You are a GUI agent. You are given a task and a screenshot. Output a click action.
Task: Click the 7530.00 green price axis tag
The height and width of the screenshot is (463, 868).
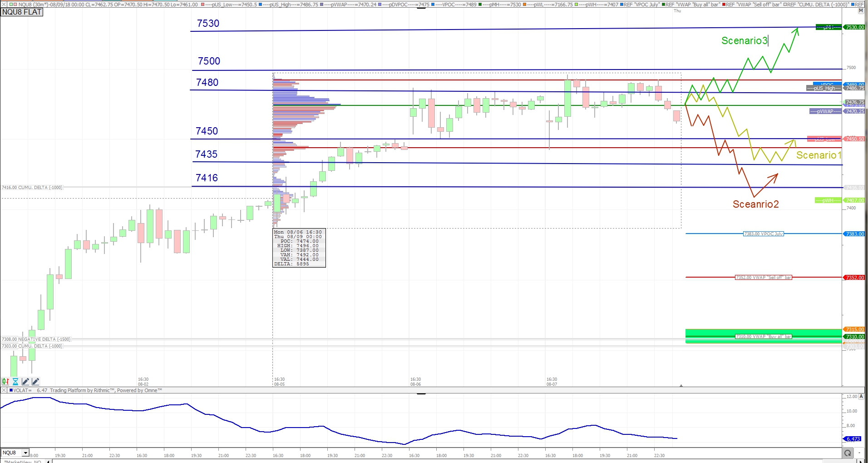(x=854, y=27)
